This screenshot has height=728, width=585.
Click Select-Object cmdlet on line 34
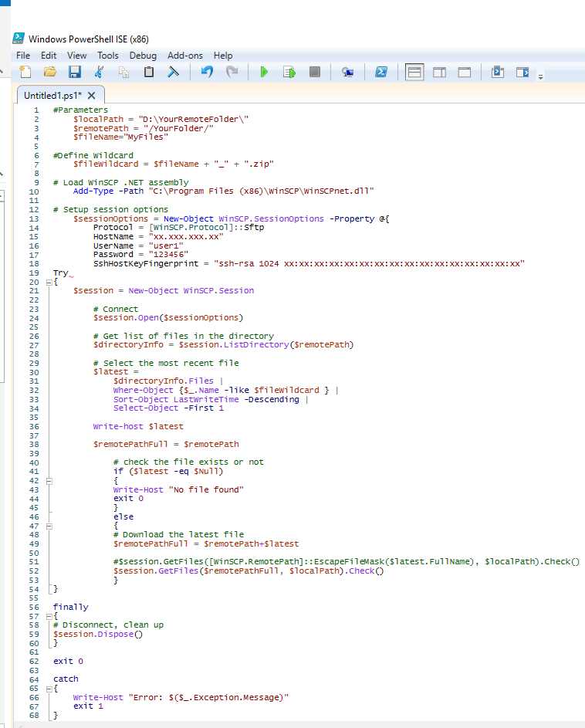[x=146, y=408]
